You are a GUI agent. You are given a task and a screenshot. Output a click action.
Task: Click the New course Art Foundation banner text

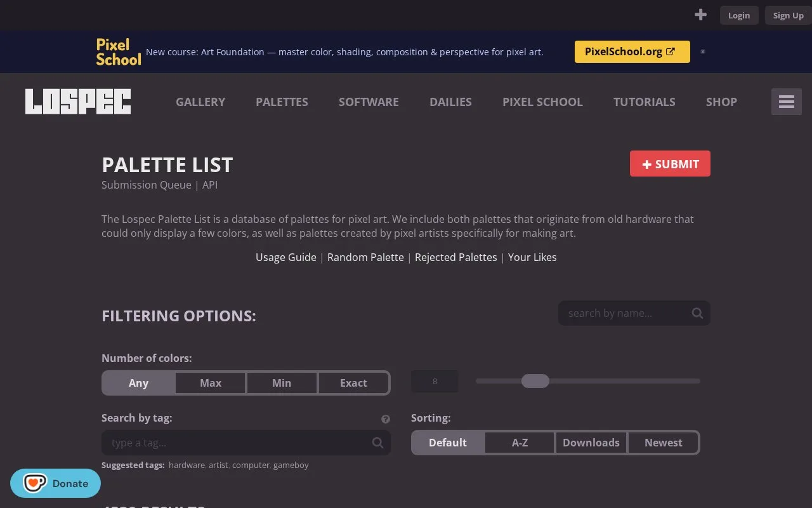point(344,52)
